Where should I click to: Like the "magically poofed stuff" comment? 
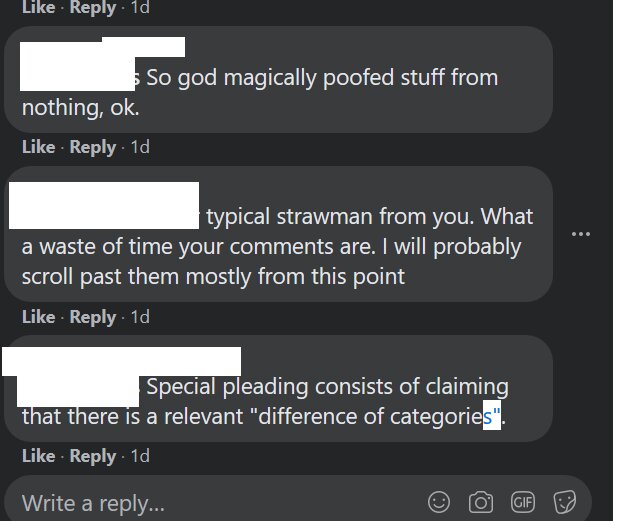(39, 147)
